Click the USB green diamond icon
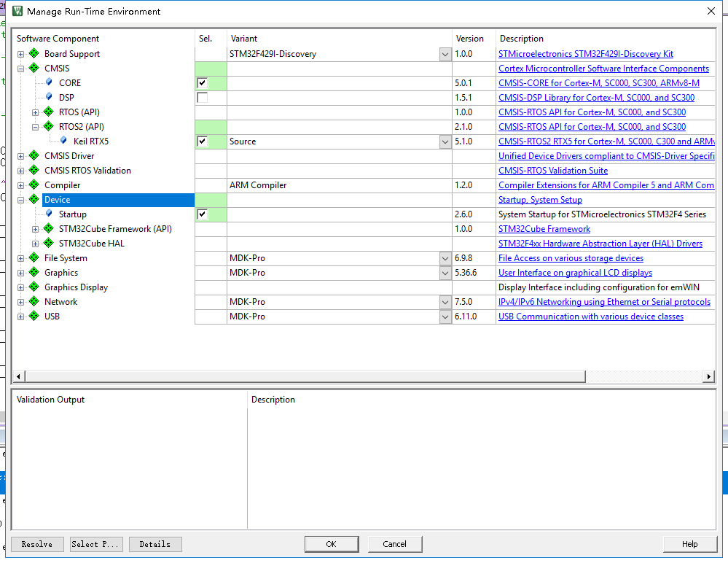The height and width of the screenshot is (563, 728). tap(34, 316)
